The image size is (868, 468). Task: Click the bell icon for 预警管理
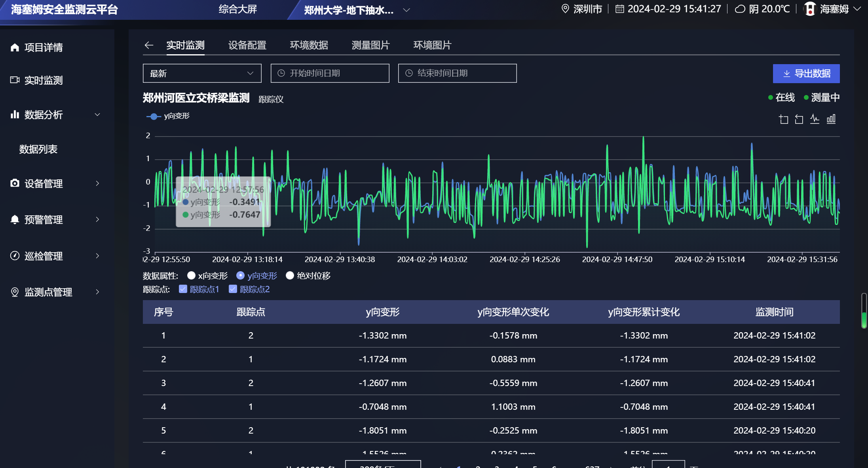15,219
